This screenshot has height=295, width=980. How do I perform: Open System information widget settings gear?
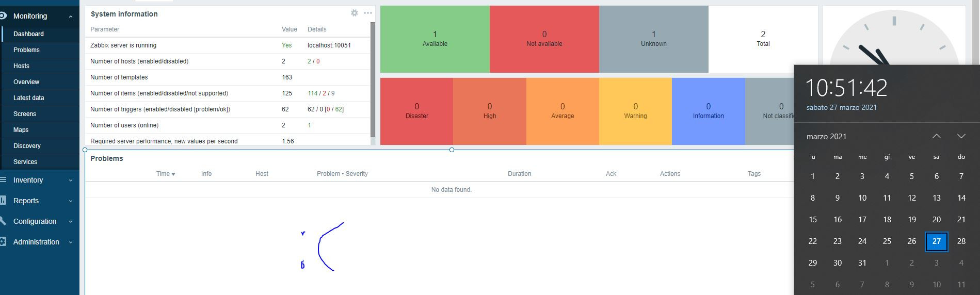[355, 13]
